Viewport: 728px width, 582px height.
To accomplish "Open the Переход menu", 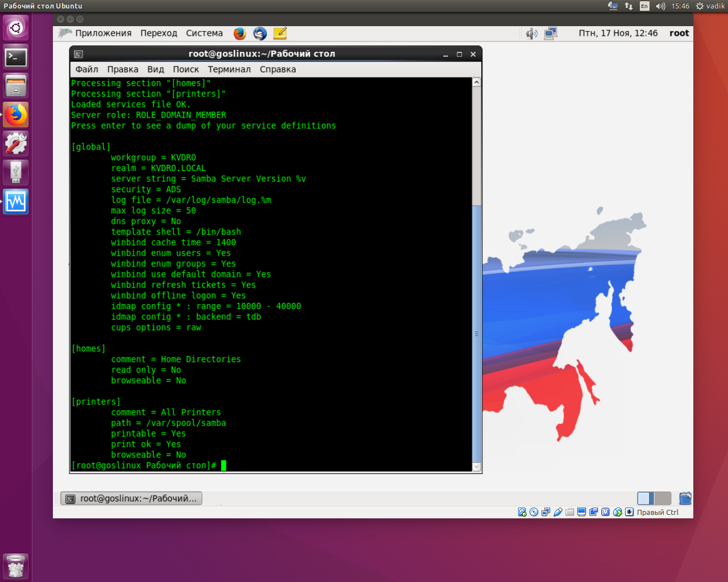I will (159, 34).
